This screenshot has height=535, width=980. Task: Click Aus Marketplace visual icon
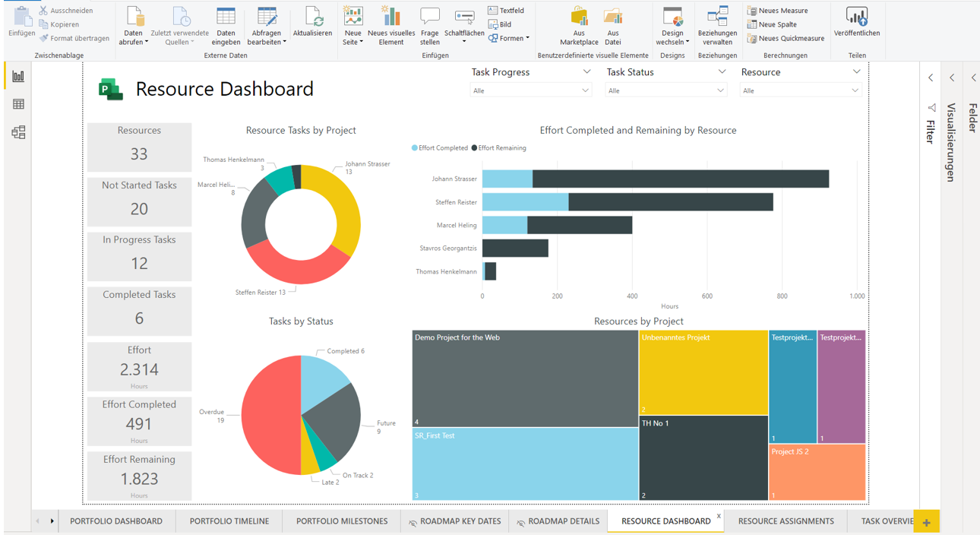[x=579, y=17]
